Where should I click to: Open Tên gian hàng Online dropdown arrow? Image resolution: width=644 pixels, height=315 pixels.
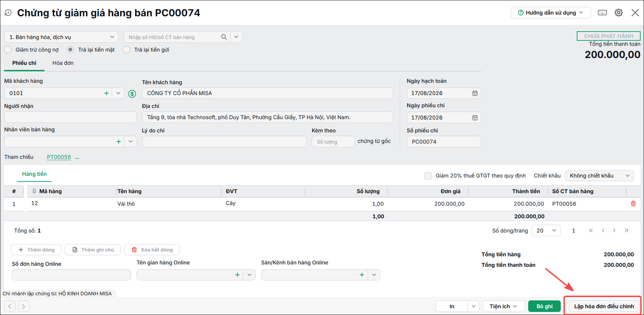pyautogui.click(x=249, y=275)
